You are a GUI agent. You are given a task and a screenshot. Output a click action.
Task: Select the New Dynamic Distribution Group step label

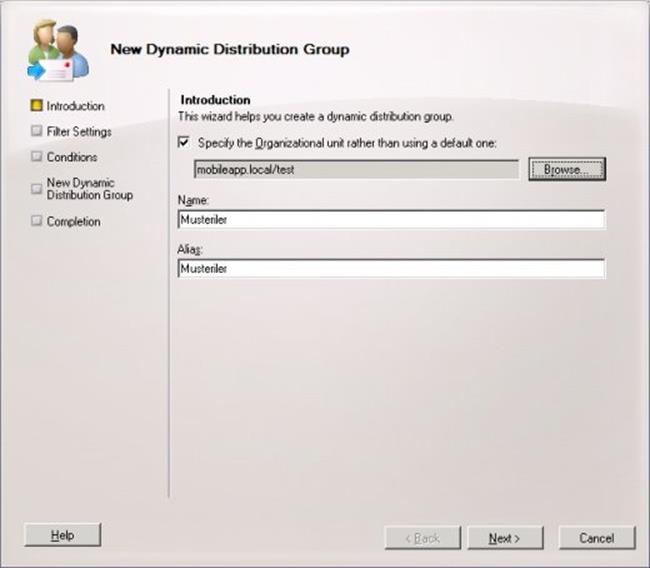coord(90,189)
